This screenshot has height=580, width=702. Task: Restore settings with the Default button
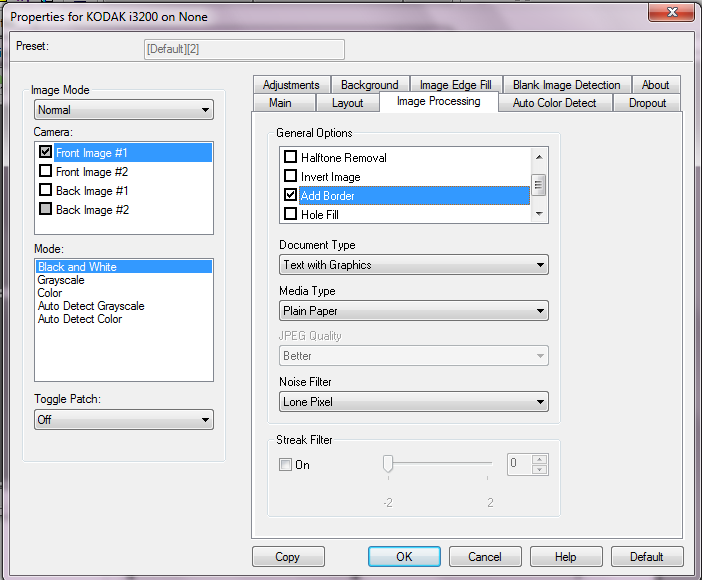coord(647,557)
